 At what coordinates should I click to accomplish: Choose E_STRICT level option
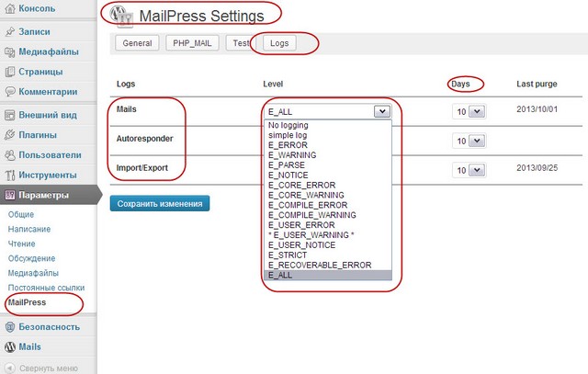pyautogui.click(x=328, y=255)
